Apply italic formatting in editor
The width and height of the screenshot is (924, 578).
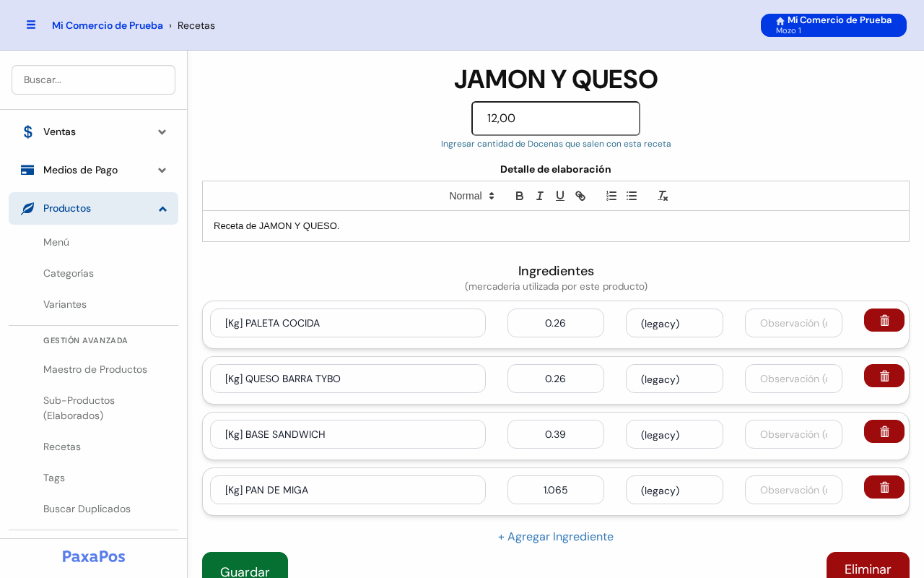[539, 196]
